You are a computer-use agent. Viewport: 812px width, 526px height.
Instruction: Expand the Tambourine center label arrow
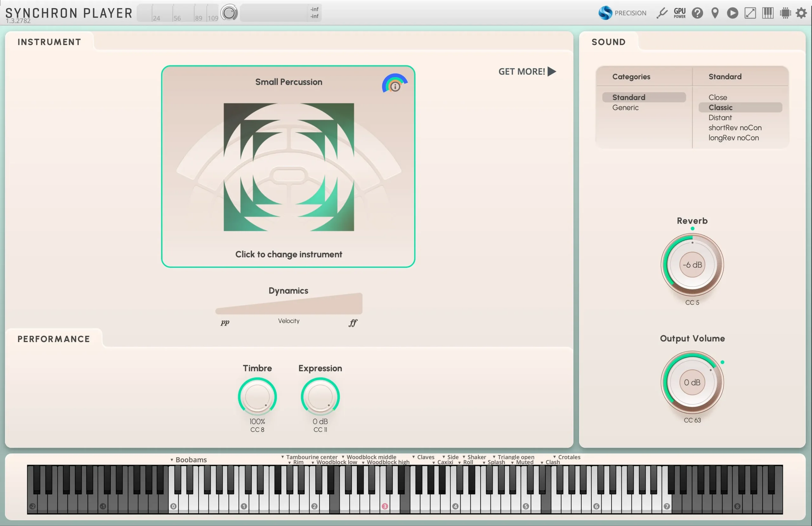283,457
